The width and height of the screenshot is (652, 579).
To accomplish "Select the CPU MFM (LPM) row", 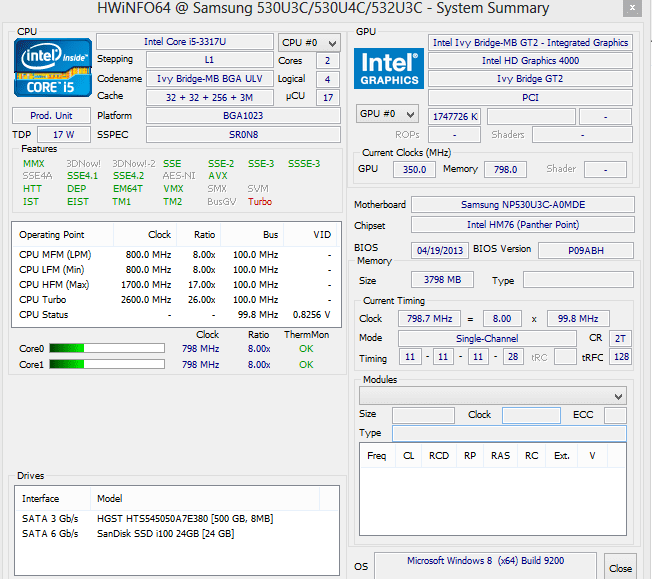I will pos(176,255).
